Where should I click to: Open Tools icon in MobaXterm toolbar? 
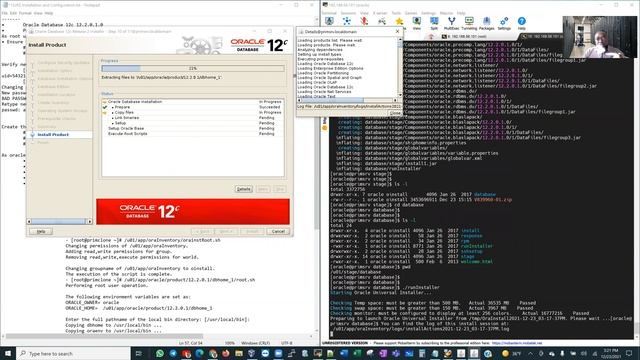pyautogui.click(x=364, y=22)
